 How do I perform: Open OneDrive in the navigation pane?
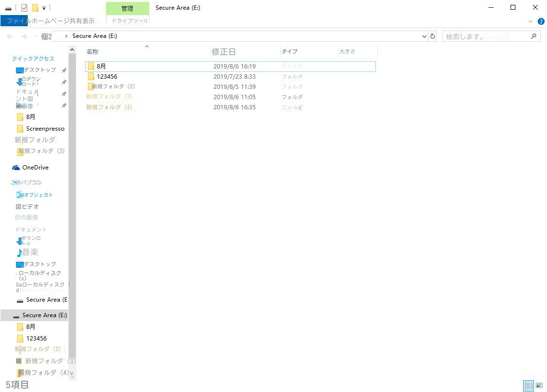35,168
